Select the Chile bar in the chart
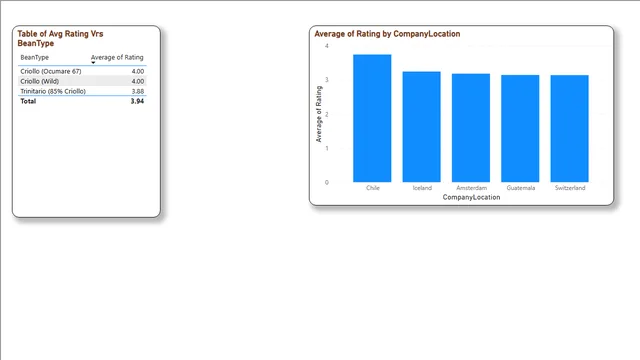 click(x=372, y=118)
